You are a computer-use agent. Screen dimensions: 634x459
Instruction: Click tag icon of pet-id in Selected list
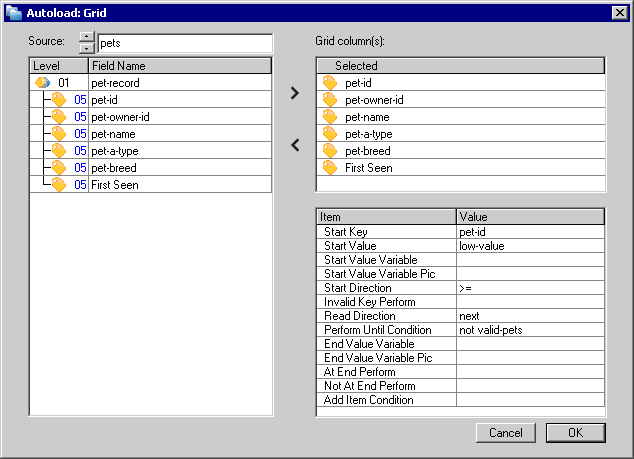(330, 83)
